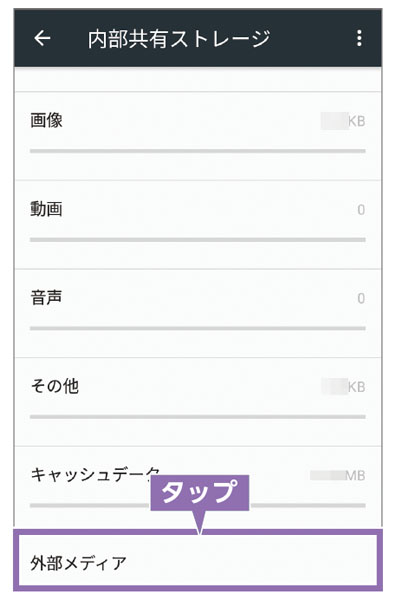Select the その他 storage entry
The width and height of the screenshot is (396, 600).
click(x=198, y=402)
